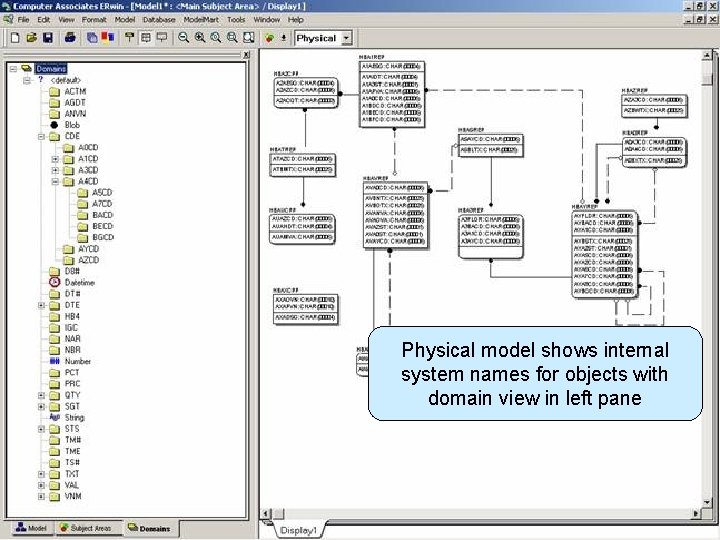
Task: Open the Database menu
Action: 159,20
